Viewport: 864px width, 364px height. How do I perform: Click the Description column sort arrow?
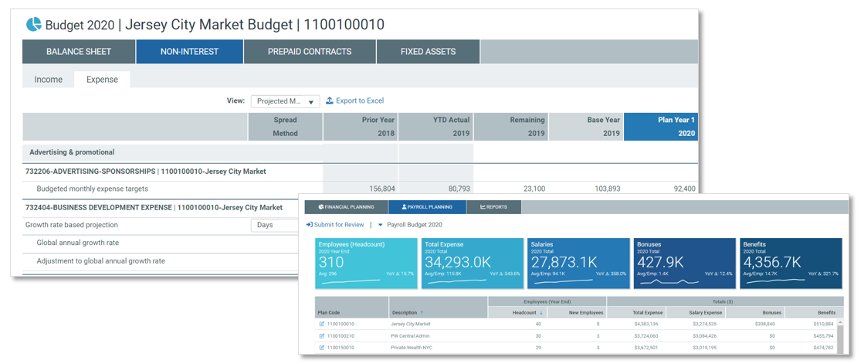422,313
